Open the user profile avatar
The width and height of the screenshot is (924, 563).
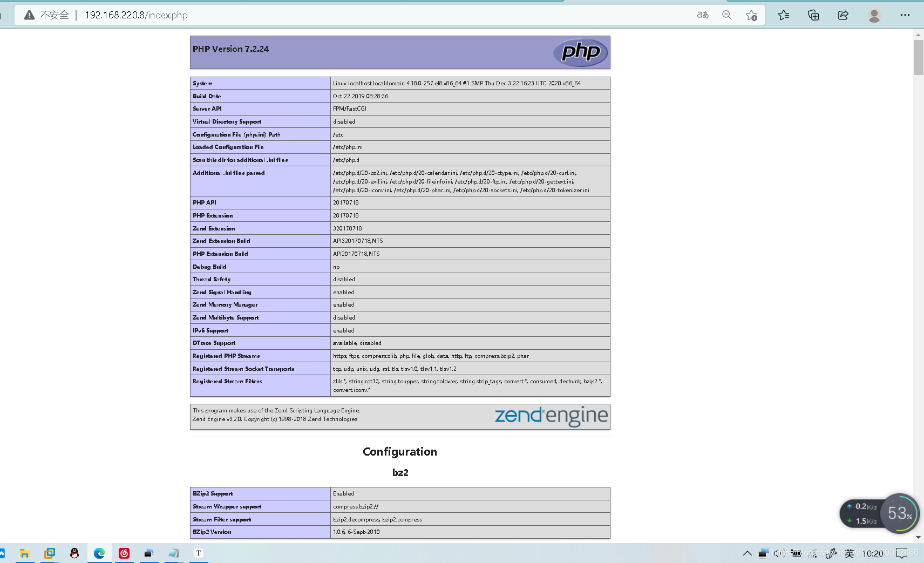874,15
